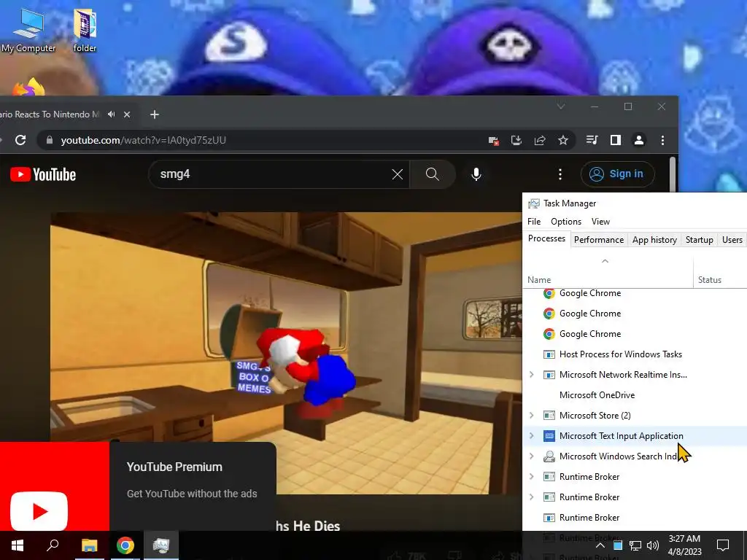Switch to Chrome in taskbar
The image size is (747, 560).
[125, 545]
